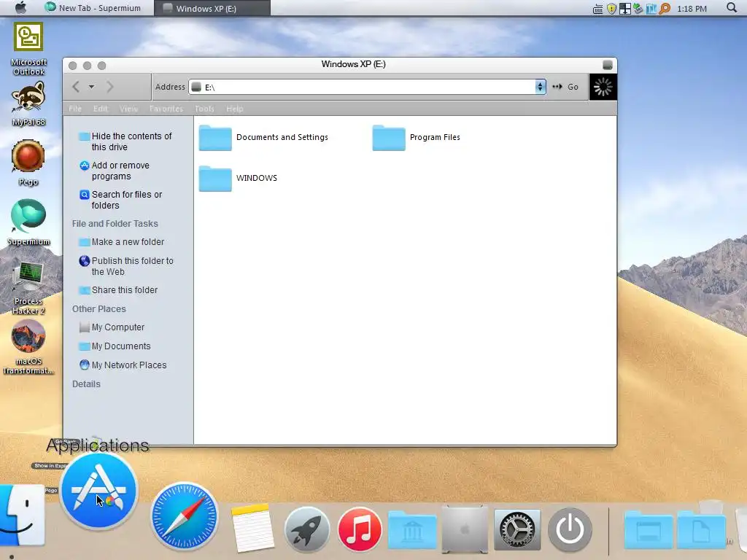
Task: Click the orange magnifier tray icon
Action: (665, 9)
